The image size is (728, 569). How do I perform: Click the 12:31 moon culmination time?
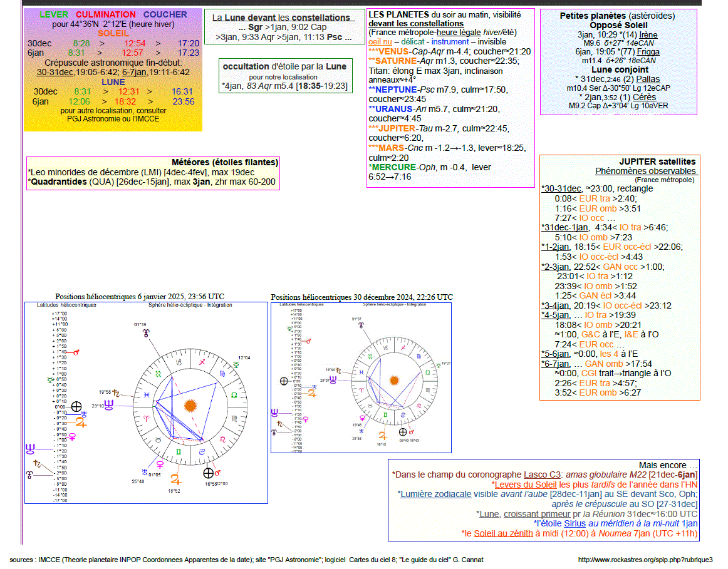(128, 92)
